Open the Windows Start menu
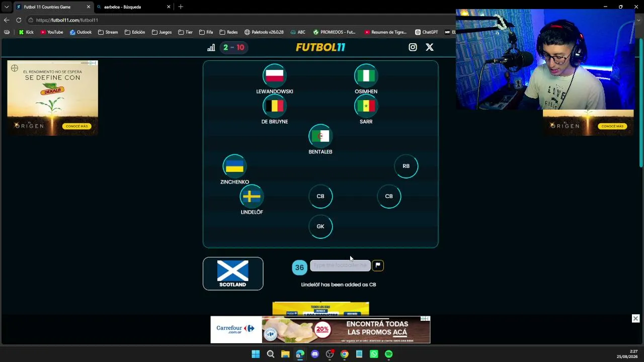The height and width of the screenshot is (362, 644). [256, 354]
